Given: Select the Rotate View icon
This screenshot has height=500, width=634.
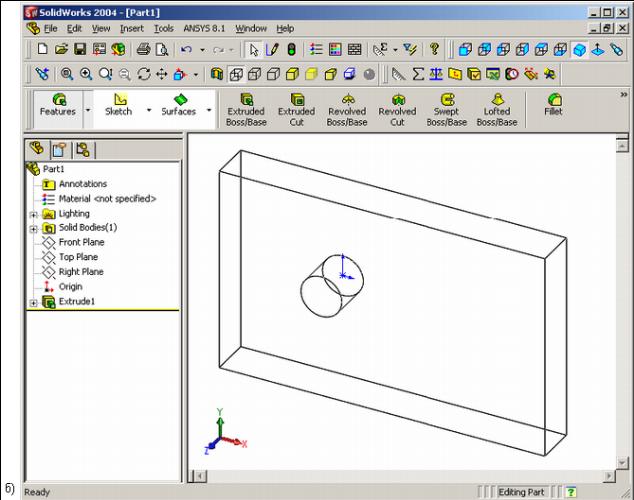Looking at the screenshot, I should tap(144, 74).
